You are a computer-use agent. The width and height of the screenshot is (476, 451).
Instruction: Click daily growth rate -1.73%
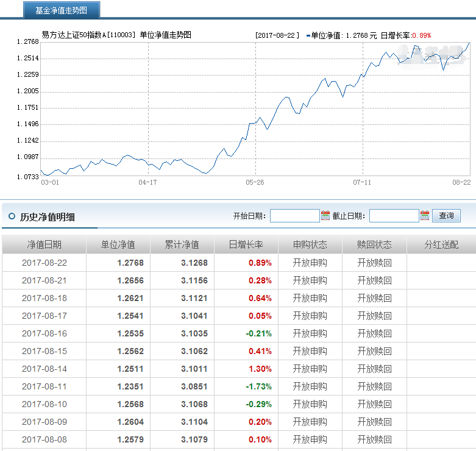coord(258,386)
